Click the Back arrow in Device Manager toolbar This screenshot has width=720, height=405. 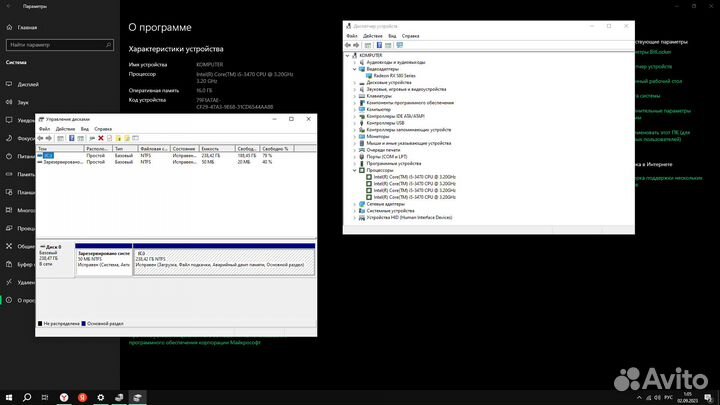(x=348, y=45)
